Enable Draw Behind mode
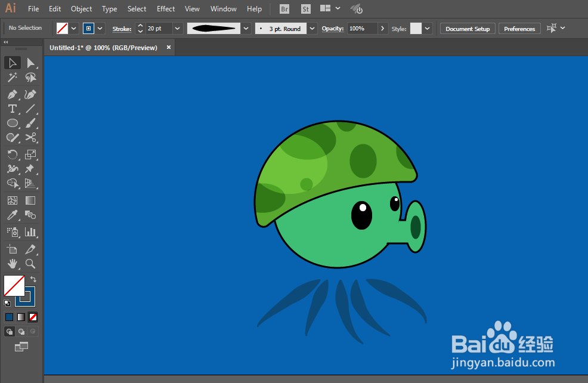The height and width of the screenshot is (383, 588). 21,332
